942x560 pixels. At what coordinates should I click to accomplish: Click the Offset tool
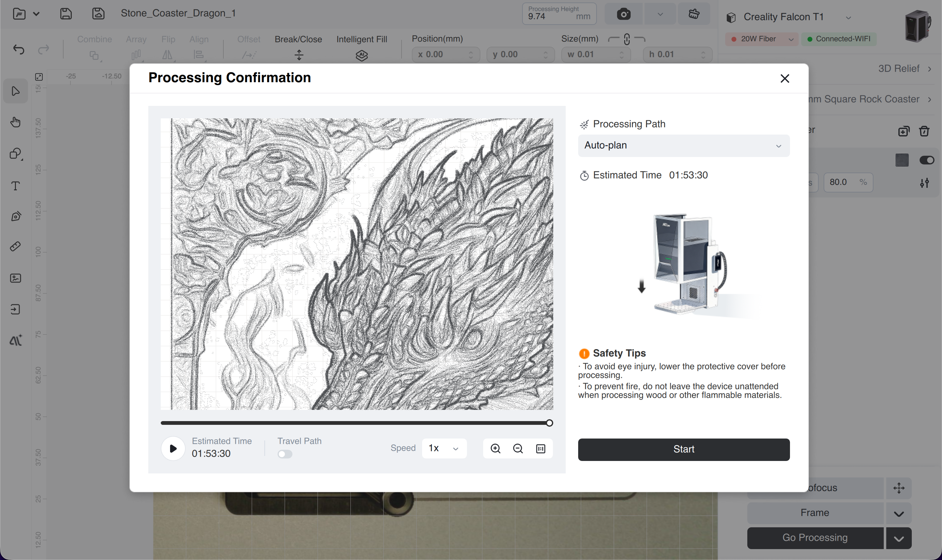[x=249, y=48]
